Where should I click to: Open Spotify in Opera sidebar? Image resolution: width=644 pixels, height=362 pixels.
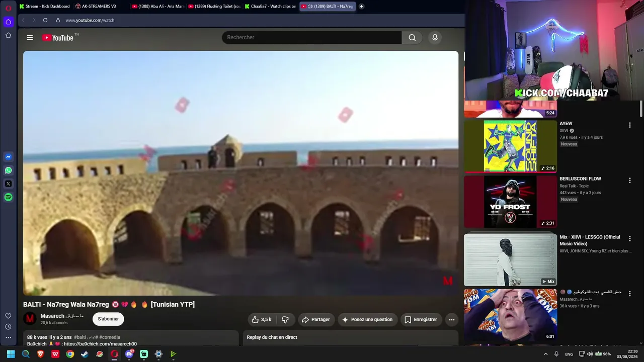pyautogui.click(x=8, y=198)
